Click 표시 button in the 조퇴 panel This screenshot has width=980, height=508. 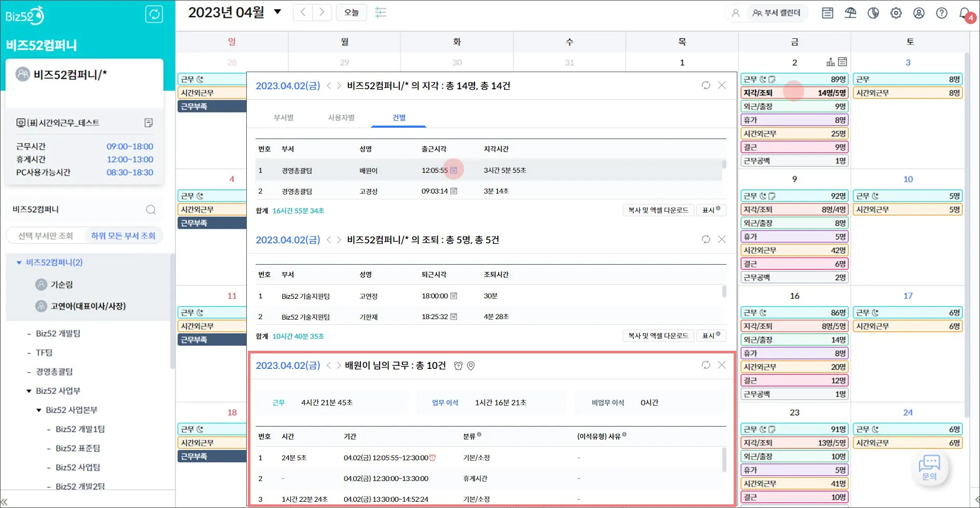711,336
